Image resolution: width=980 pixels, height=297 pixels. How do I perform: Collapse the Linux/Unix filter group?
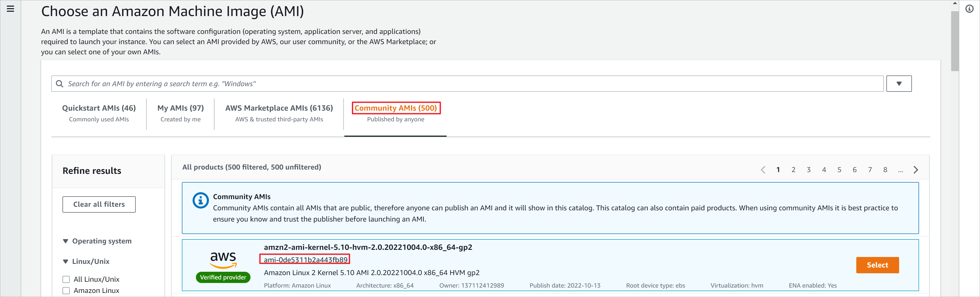66,262
